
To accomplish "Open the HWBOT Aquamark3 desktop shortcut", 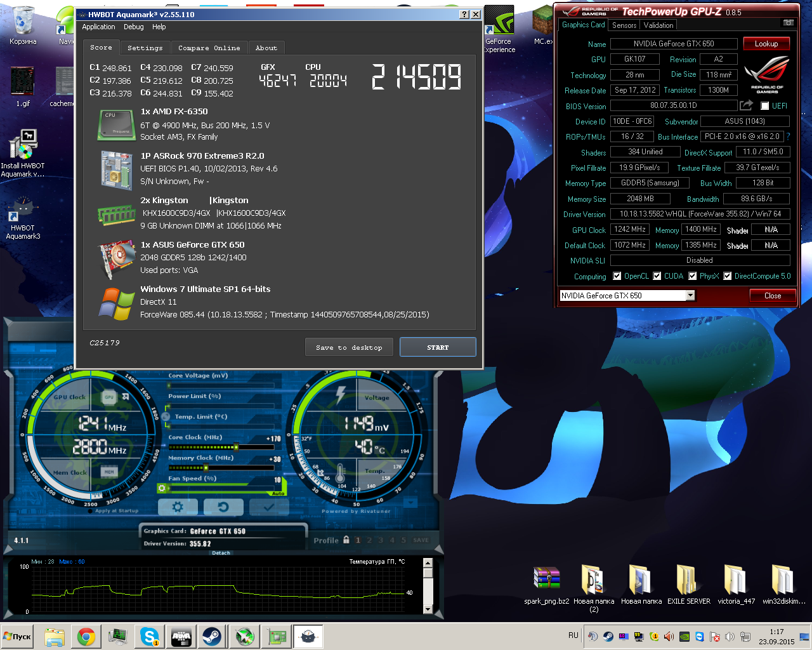I will [23, 218].
